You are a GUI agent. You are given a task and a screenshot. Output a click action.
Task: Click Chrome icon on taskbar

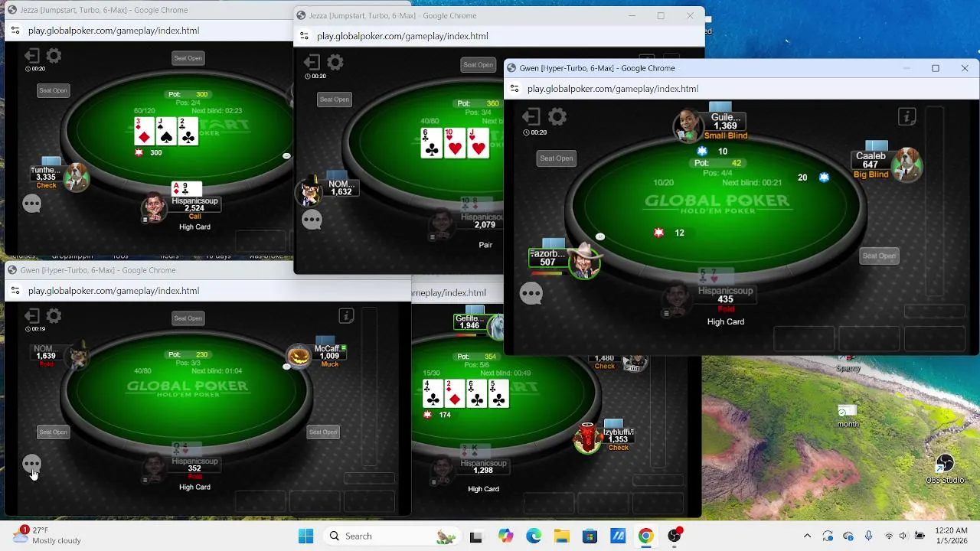[x=646, y=536]
